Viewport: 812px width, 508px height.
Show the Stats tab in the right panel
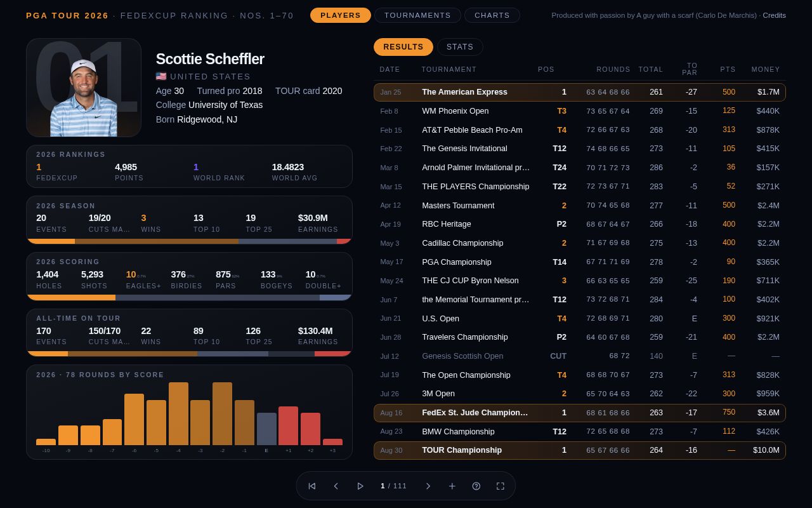coord(460,47)
